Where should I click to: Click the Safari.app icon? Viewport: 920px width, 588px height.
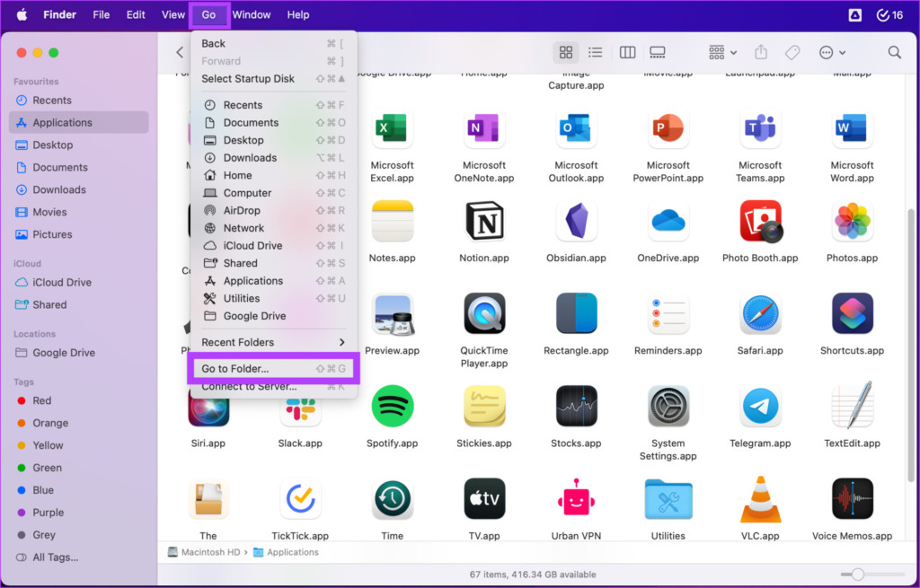(x=760, y=313)
